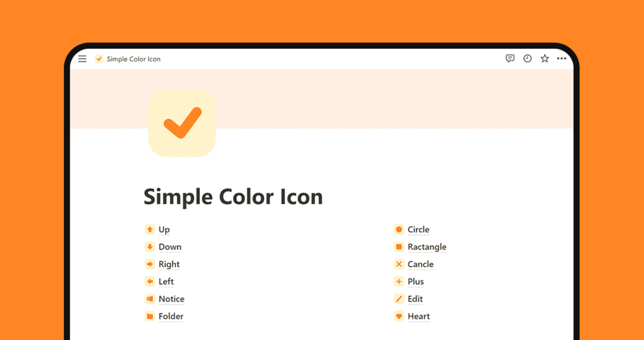Open the three-dot more options menu
The height and width of the screenshot is (340, 644).
561,58
